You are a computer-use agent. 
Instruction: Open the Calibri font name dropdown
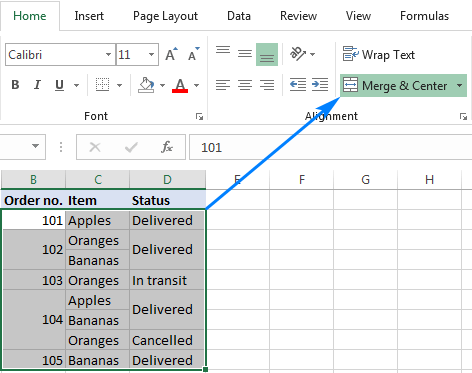point(108,54)
